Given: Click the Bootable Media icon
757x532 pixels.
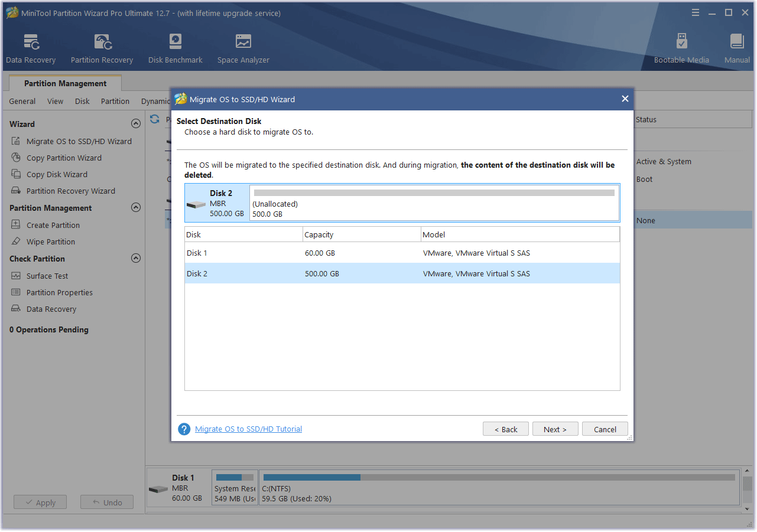Looking at the screenshot, I should [x=681, y=43].
